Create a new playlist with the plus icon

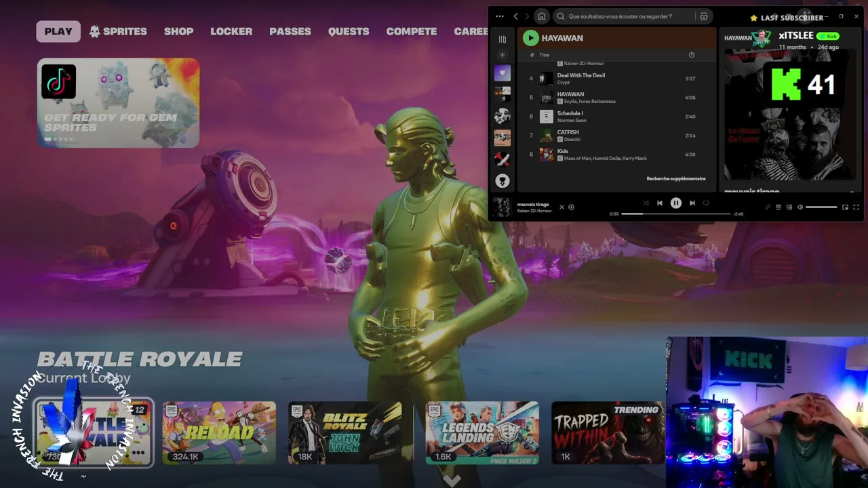pos(502,55)
